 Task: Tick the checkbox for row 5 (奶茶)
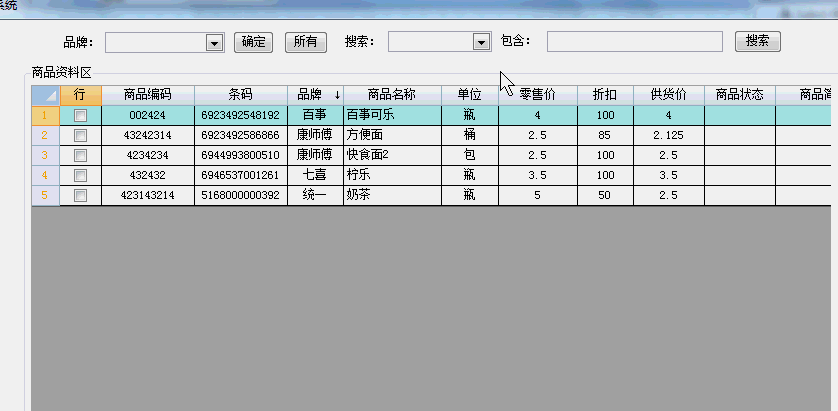(x=80, y=195)
